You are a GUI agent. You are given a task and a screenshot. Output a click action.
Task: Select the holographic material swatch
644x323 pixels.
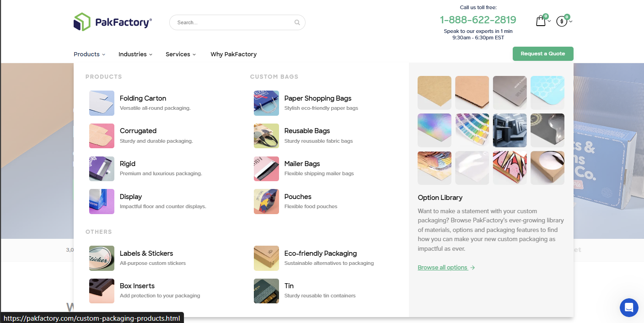(434, 130)
